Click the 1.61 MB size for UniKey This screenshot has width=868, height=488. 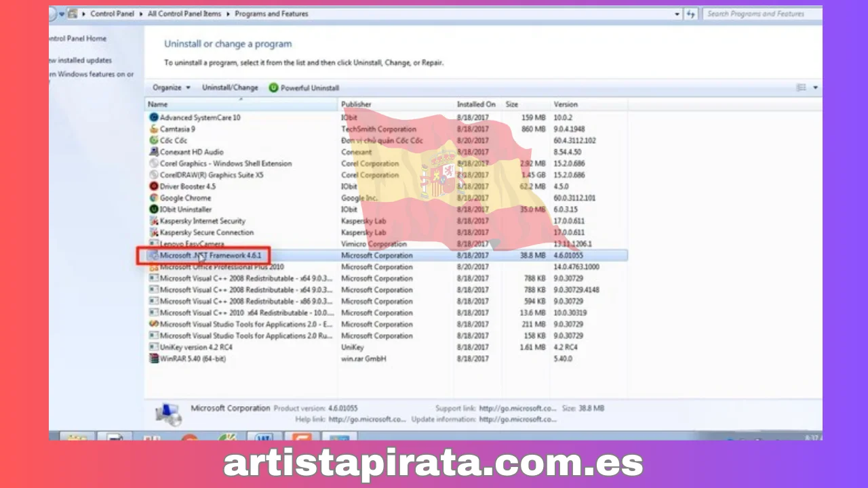(532, 348)
